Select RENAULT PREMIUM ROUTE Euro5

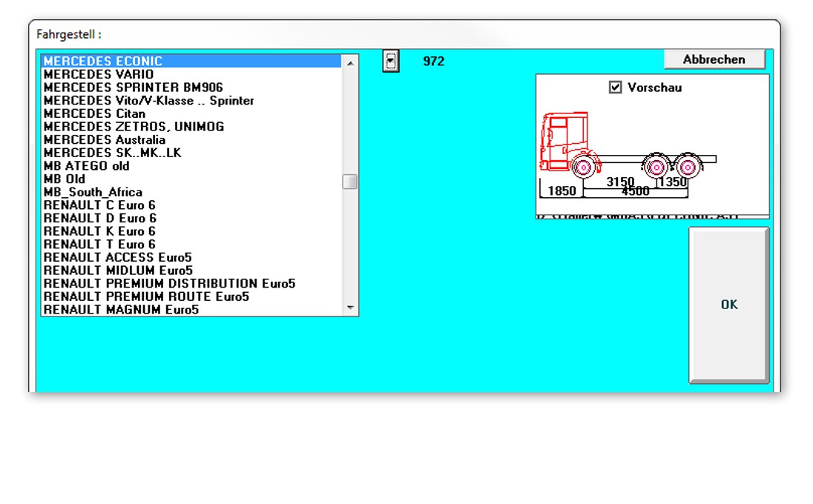(191, 296)
